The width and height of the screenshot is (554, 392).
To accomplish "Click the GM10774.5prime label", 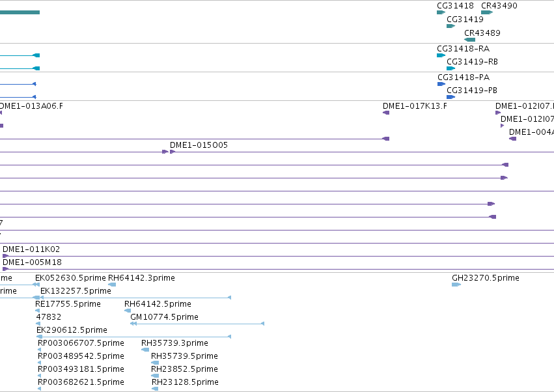I will pyautogui.click(x=164, y=317).
